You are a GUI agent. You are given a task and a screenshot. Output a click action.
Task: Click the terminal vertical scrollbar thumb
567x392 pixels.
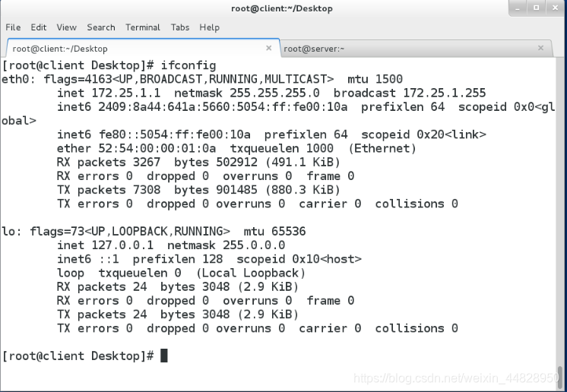point(559,377)
